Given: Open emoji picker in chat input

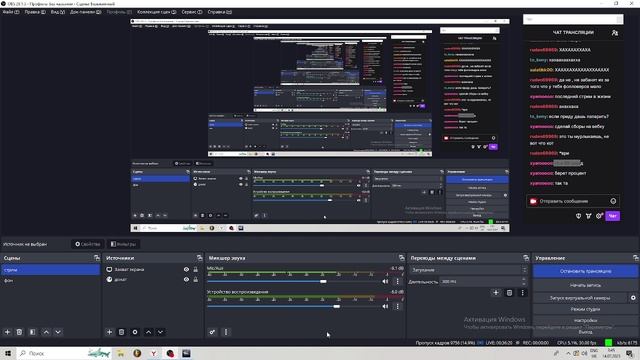Looking at the screenshot, I should [x=613, y=201].
